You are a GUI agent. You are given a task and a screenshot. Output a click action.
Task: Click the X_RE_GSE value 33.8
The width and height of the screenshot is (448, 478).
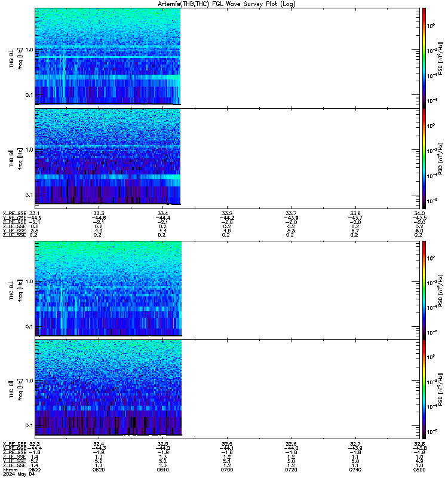(x=355, y=213)
